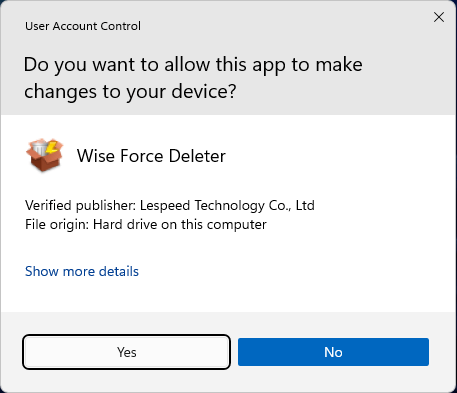
Task: Choose the blue No button
Action: coord(333,352)
